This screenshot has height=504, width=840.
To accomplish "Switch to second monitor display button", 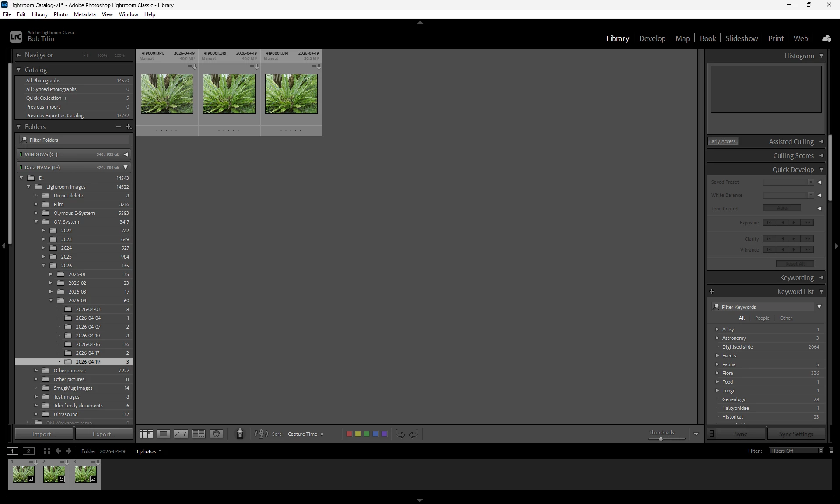I will [x=28, y=451].
